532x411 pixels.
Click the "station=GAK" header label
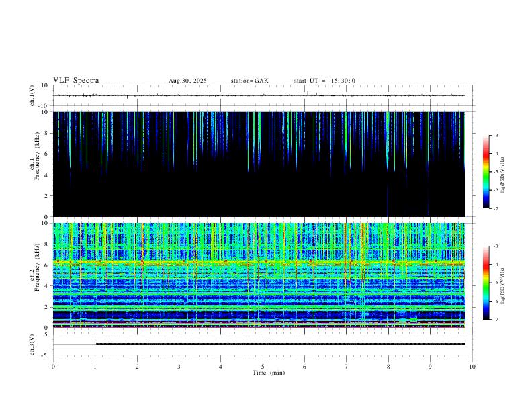(x=249, y=81)
